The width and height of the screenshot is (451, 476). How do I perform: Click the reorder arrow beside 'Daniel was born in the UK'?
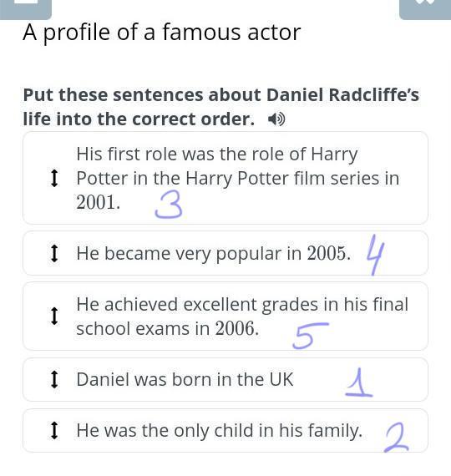coord(54,379)
